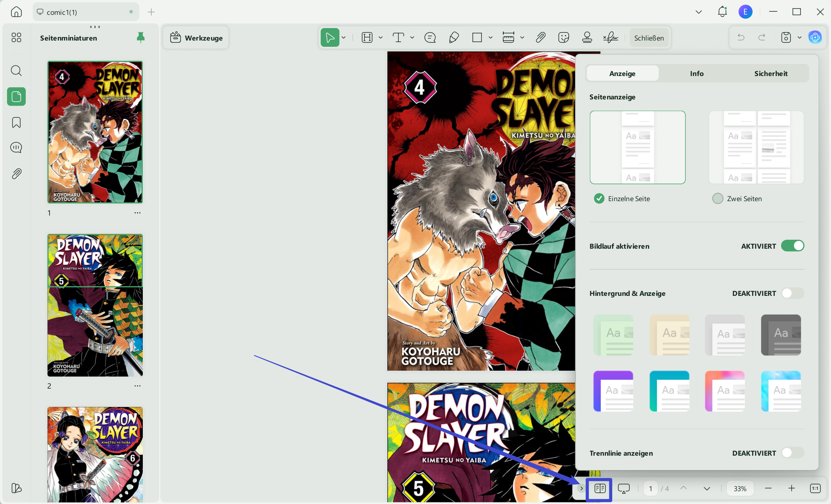831x504 pixels.
Task: Zoom out with the minus button
Action: tap(768, 488)
